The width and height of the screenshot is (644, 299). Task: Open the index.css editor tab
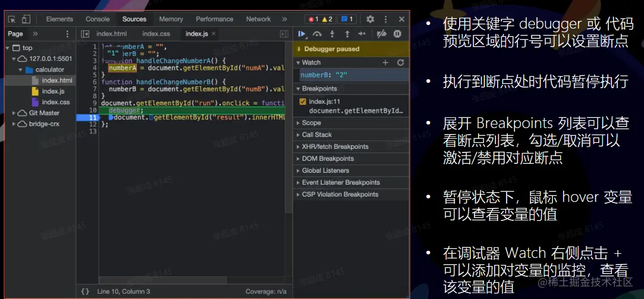click(x=156, y=34)
